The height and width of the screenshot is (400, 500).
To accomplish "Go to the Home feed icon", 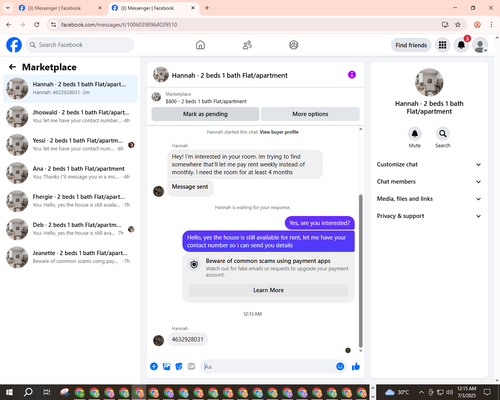I will click(x=200, y=45).
